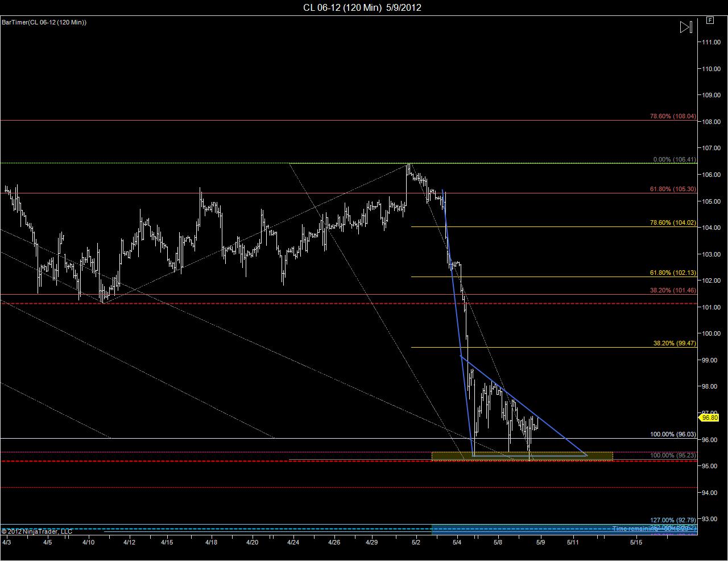
Task: Click the chart title CL 06-12 (120 Min) 5/9/2012
Action: [362, 7]
